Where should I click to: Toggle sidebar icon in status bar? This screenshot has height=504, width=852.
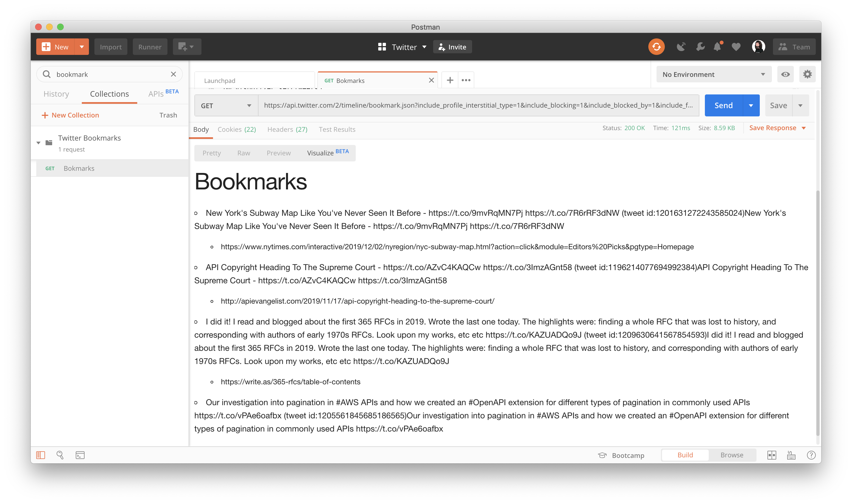pos(40,455)
